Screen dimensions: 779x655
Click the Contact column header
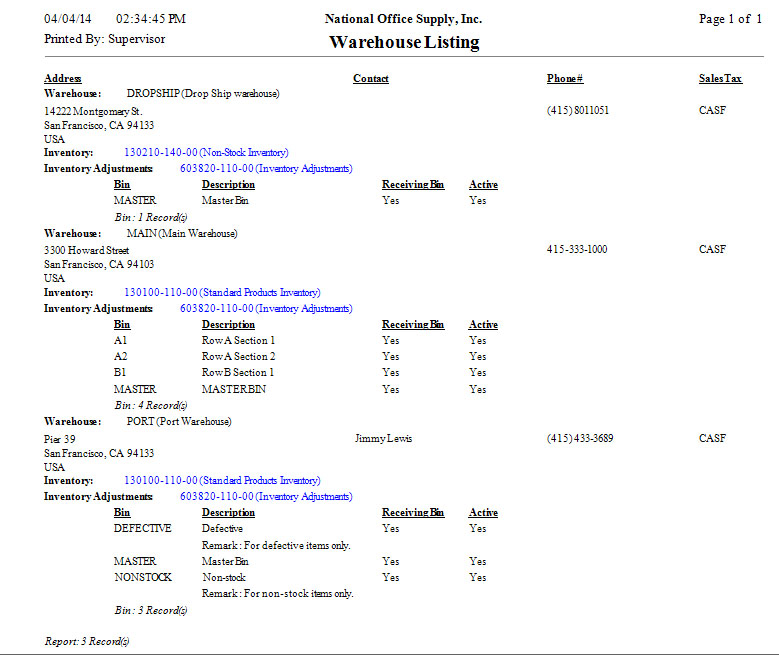click(371, 79)
